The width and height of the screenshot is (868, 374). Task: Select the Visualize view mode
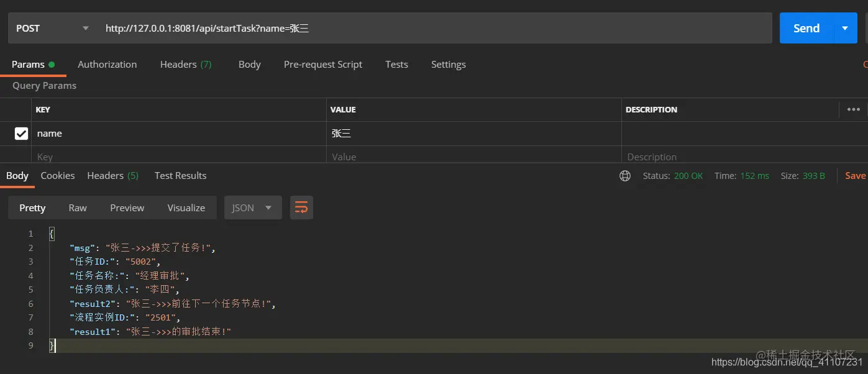(x=186, y=208)
